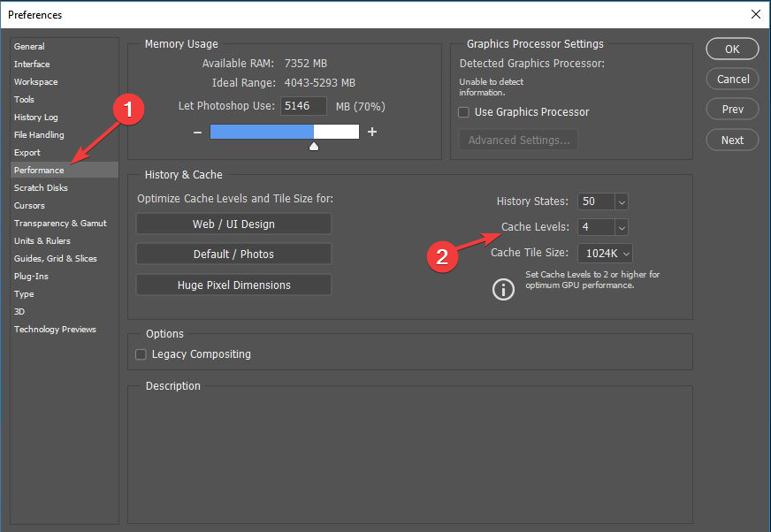Screen dimensions: 771x532
Task: Click the Let Photoshop Use input field
Action: [303, 106]
